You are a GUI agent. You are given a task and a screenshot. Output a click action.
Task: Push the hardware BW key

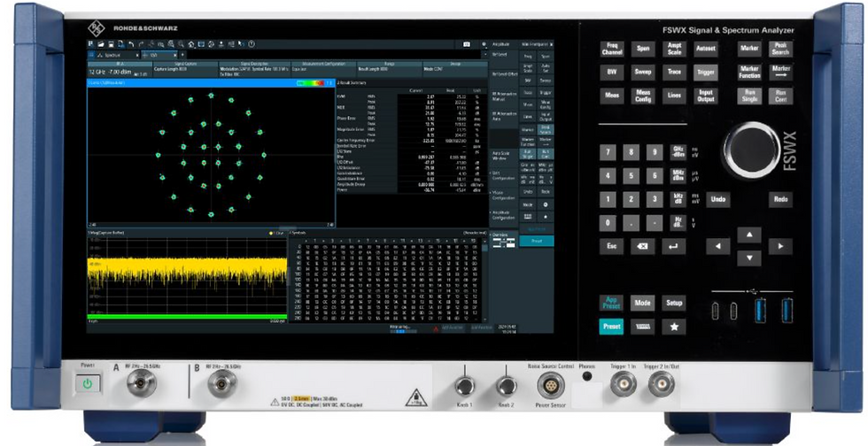click(612, 72)
